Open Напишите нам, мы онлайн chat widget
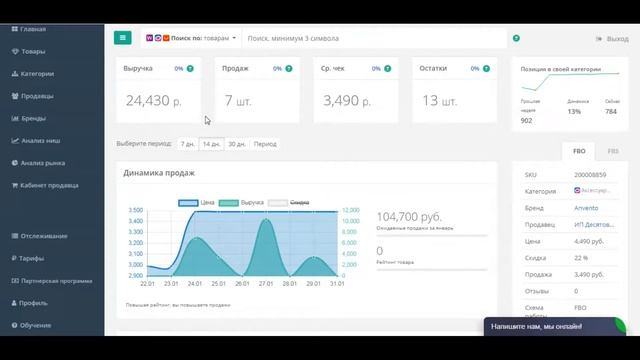The width and height of the screenshot is (640, 360). coord(555,327)
